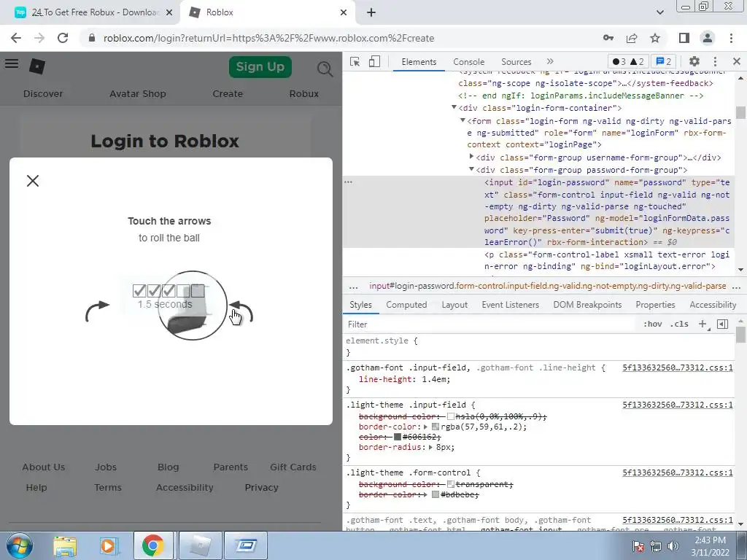Open the Windows Start button
Viewport: 747px width, 560px height.
coord(19,545)
